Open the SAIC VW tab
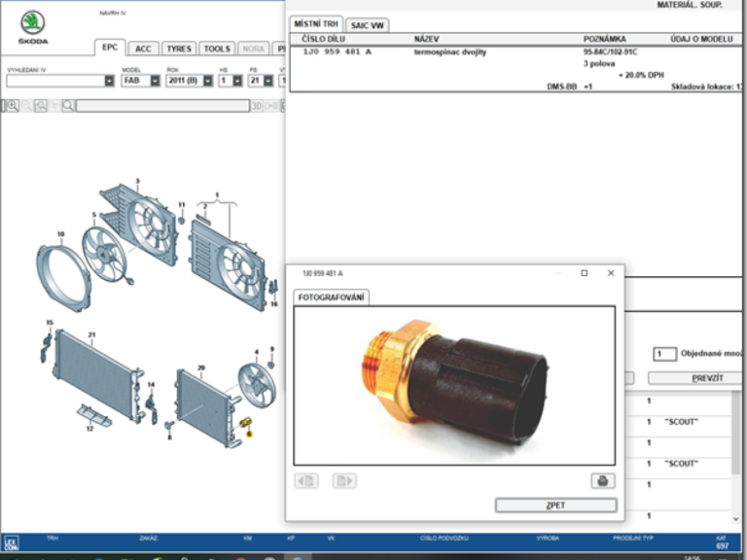 point(369,24)
